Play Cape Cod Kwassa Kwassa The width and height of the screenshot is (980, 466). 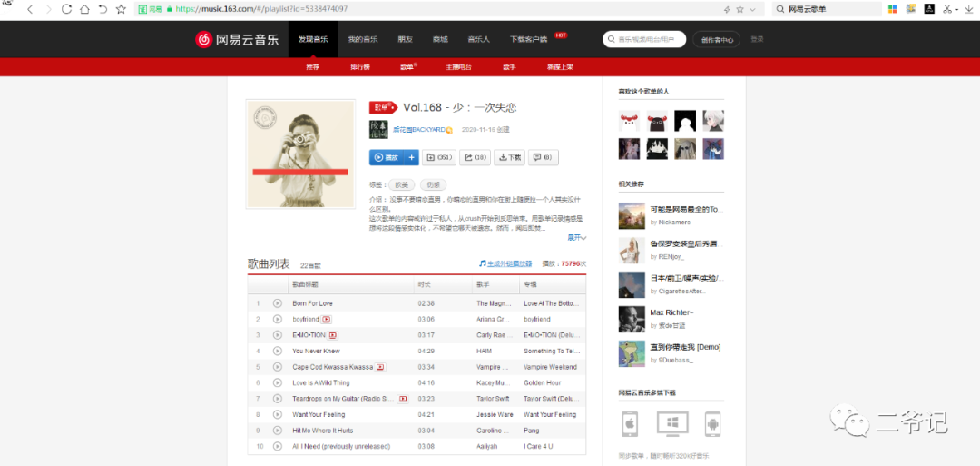(x=278, y=367)
